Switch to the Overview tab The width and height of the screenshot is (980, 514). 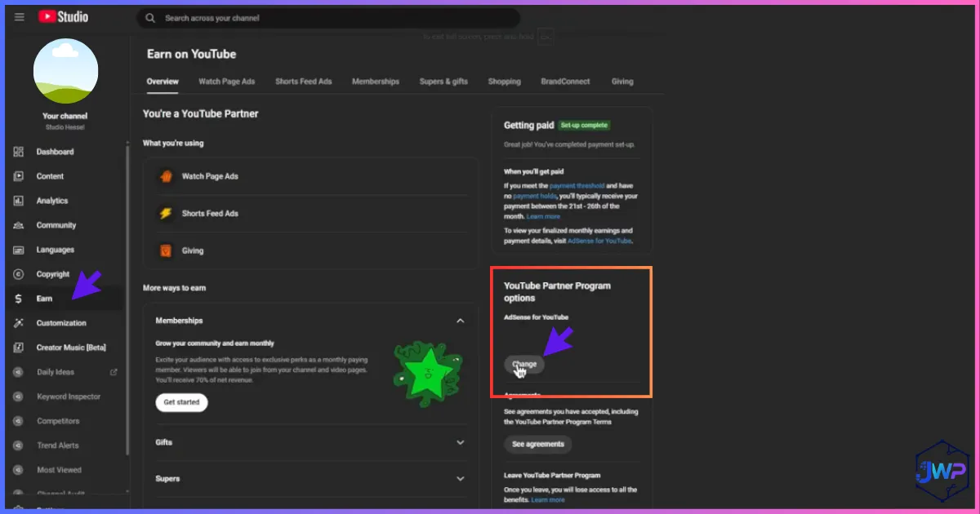[163, 82]
